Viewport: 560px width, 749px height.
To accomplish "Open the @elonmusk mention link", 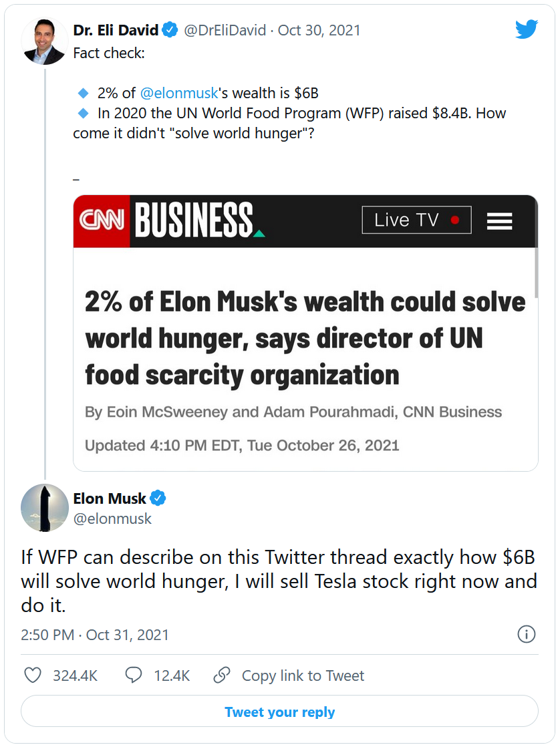I will tap(179, 93).
